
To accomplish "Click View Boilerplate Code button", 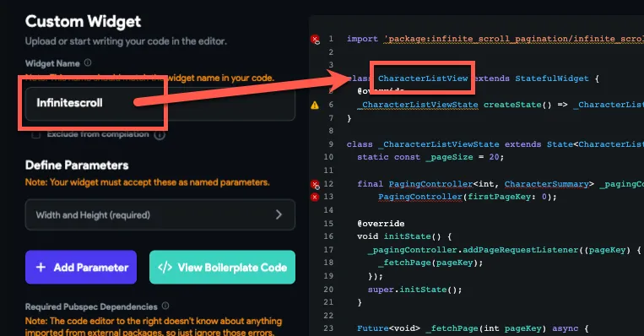I will 222,267.
